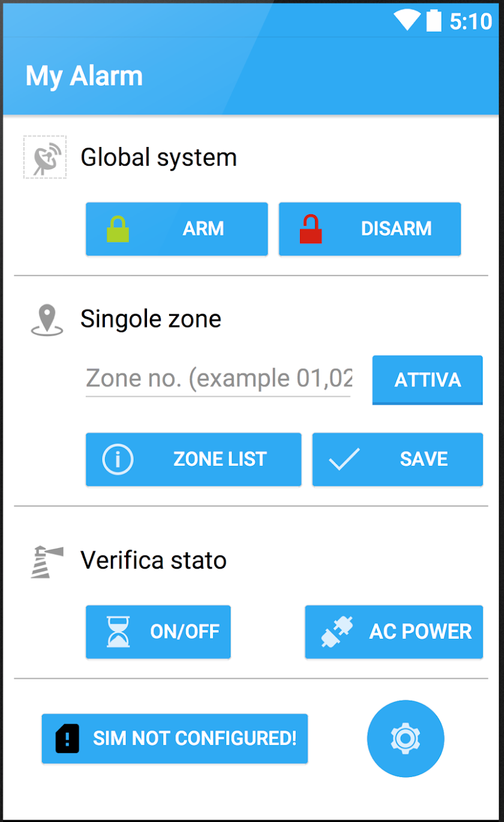Click the lighthouse Verifica stato icon
Image resolution: width=504 pixels, height=822 pixels.
tap(47, 561)
